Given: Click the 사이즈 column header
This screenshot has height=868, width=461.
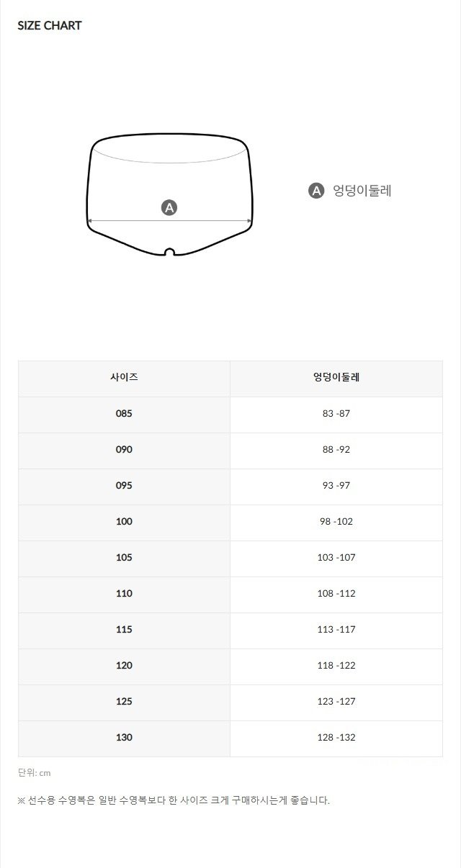Looking at the screenshot, I should pyautogui.click(x=124, y=378).
